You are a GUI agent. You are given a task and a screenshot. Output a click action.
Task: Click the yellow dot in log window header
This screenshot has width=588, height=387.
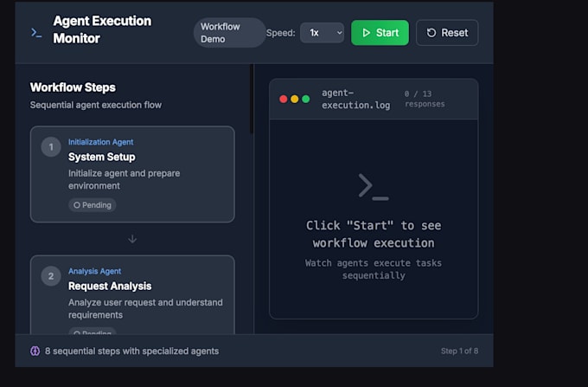295,99
